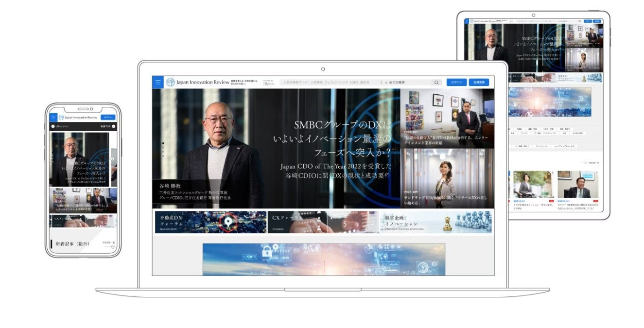Click the JBpress logo on the laptop header

pos(268,83)
